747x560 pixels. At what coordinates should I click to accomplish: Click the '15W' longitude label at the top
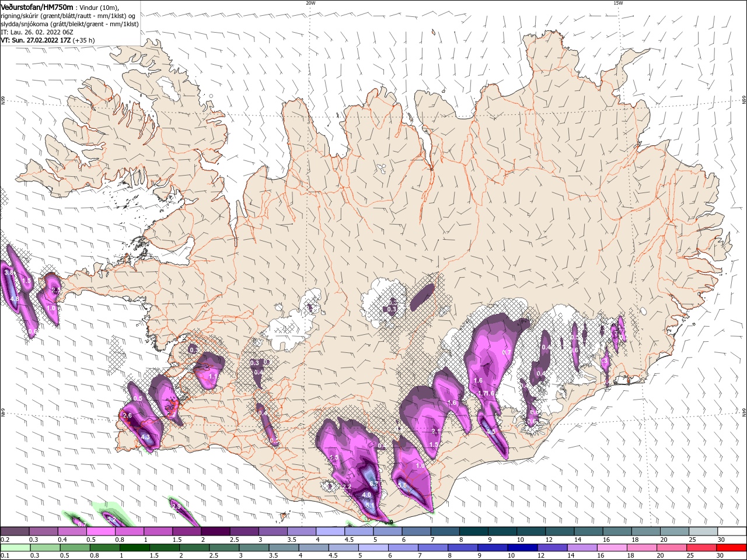tap(618, 3)
